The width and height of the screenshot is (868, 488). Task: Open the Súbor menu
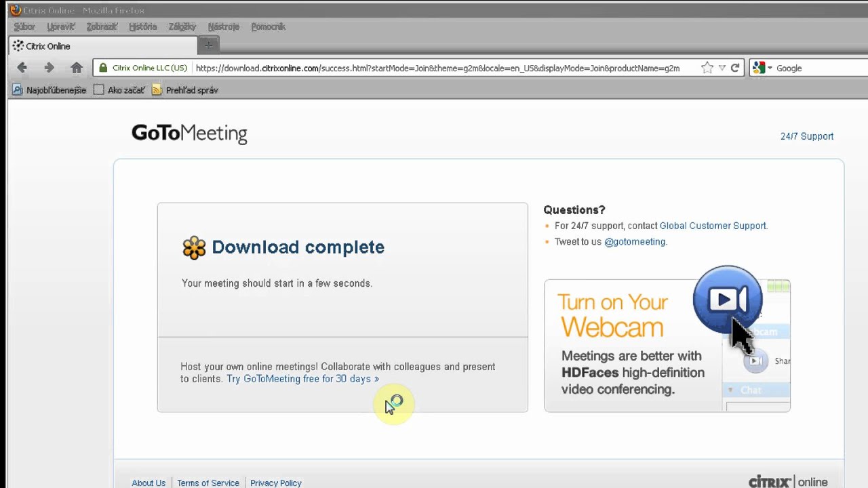24,27
